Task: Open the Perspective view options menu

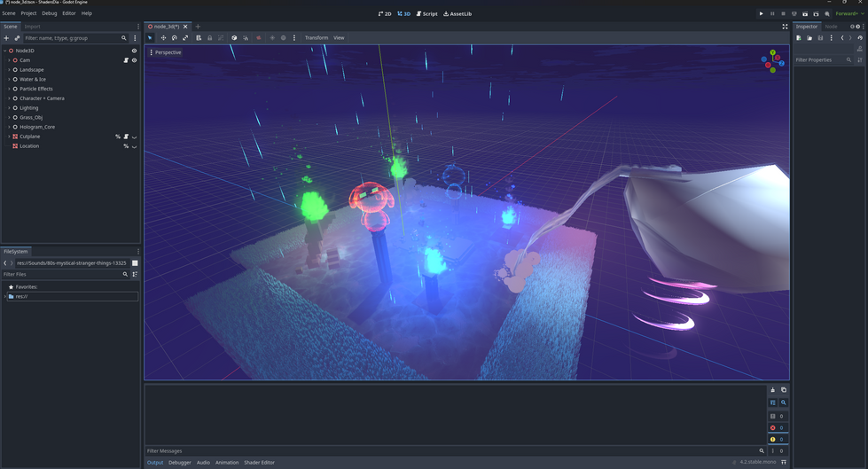Action: tap(166, 52)
